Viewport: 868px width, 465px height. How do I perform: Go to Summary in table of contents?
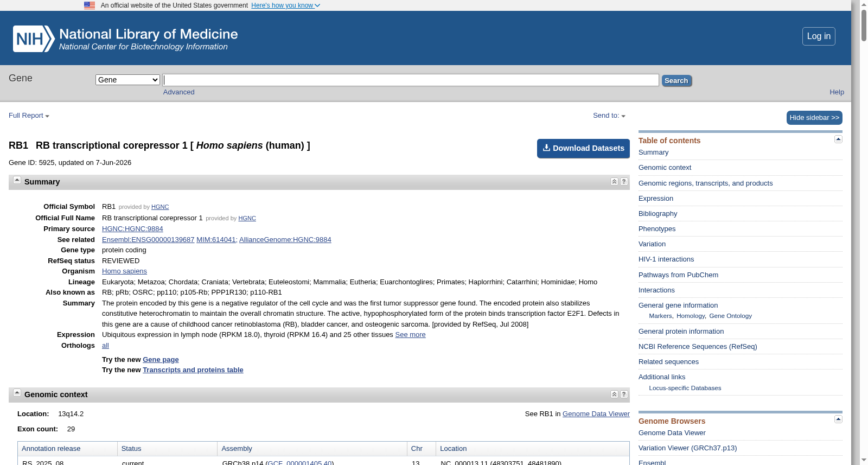(653, 152)
